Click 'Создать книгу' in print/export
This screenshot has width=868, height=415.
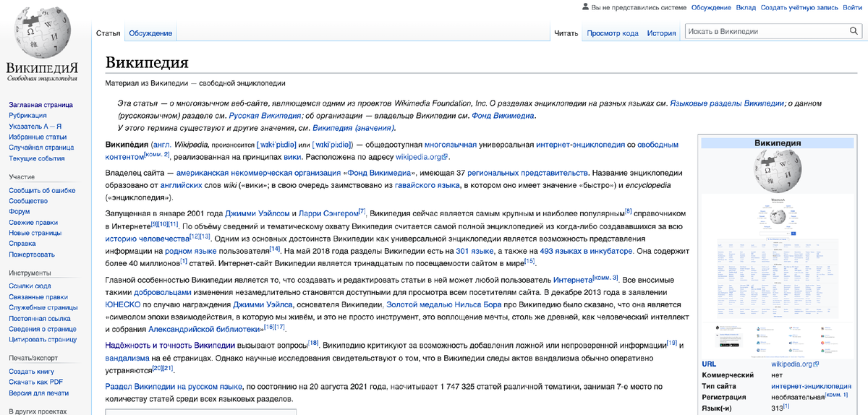point(32,371)
